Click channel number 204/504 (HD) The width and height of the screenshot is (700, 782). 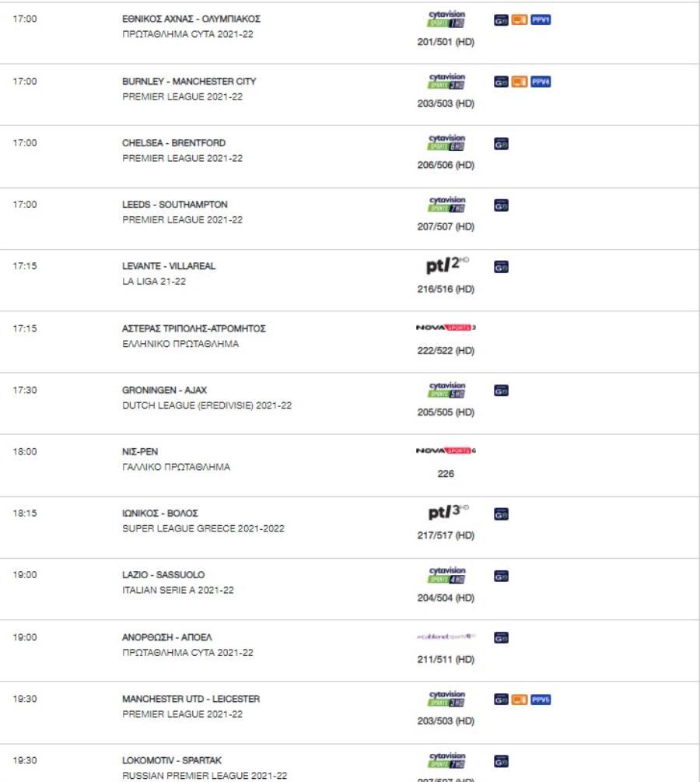coord(446,598)
